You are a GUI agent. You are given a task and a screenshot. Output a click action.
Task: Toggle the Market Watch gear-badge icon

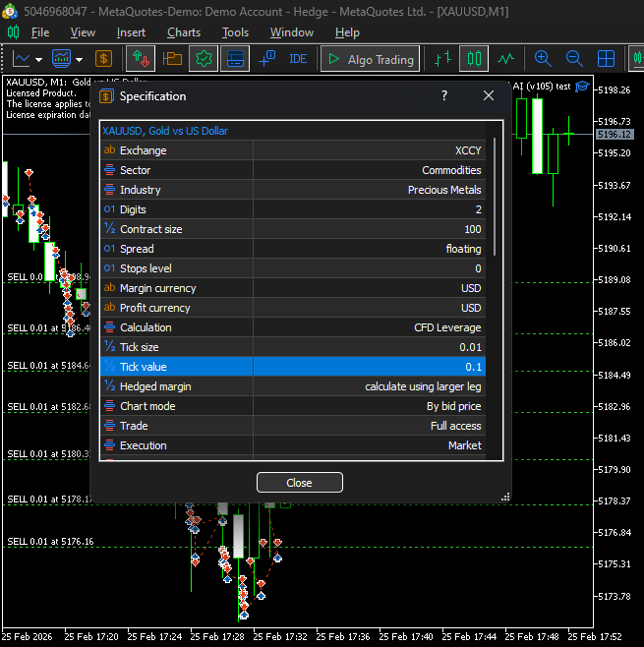coord(204,59)
